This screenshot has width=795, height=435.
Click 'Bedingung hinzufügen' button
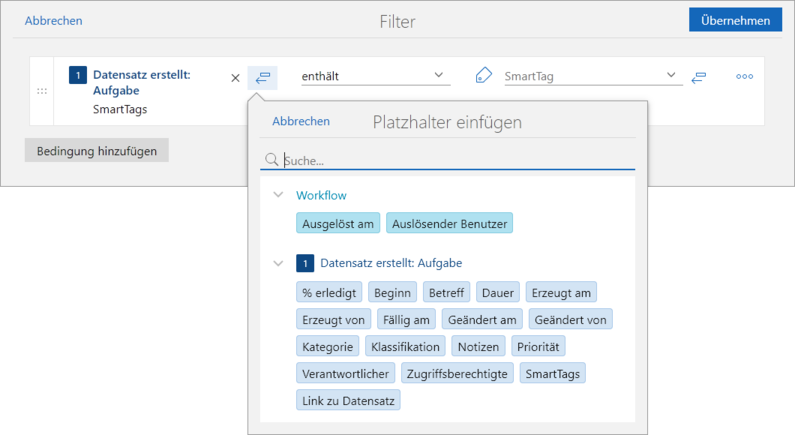click(x=97, y=150)
